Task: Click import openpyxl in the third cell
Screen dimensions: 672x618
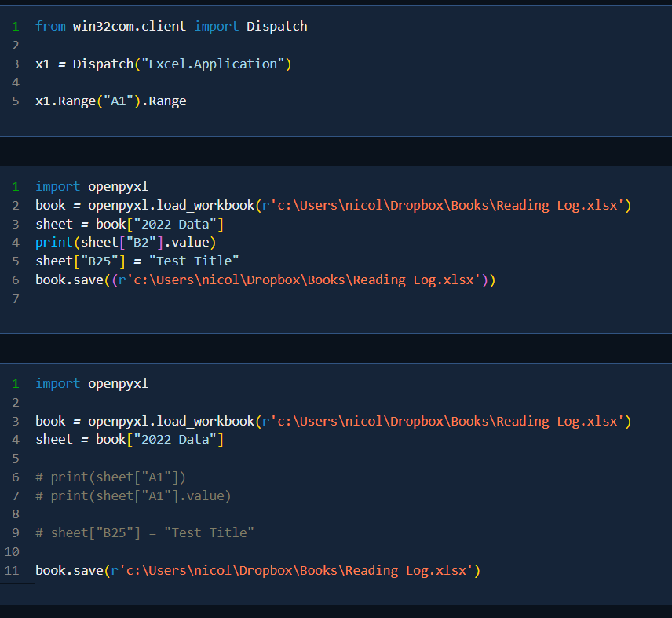Action: tap(91, 384)
